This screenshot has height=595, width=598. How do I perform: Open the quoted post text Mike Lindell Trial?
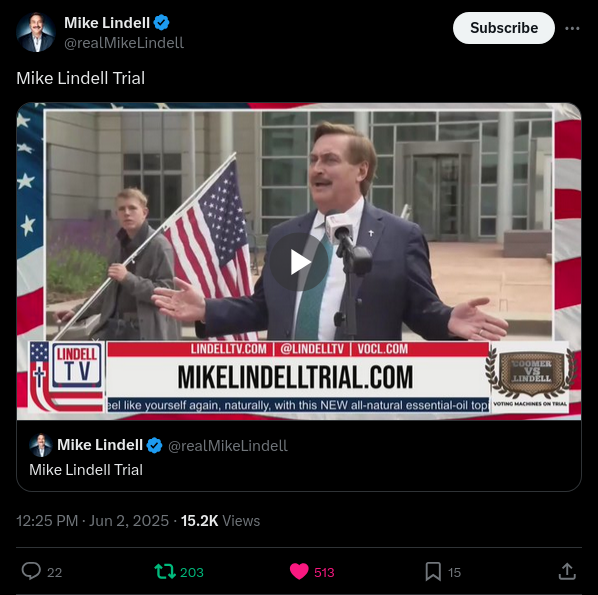(86, 470)
